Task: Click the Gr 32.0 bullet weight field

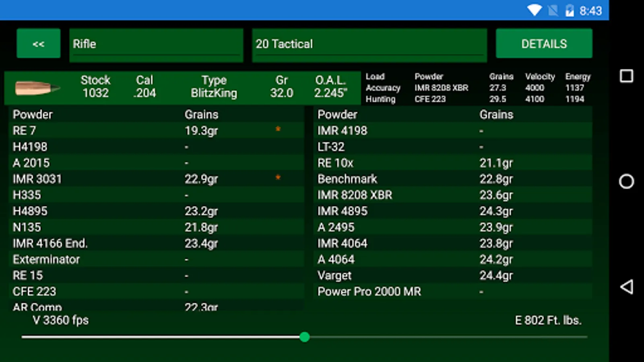Action: pos(282,86)
